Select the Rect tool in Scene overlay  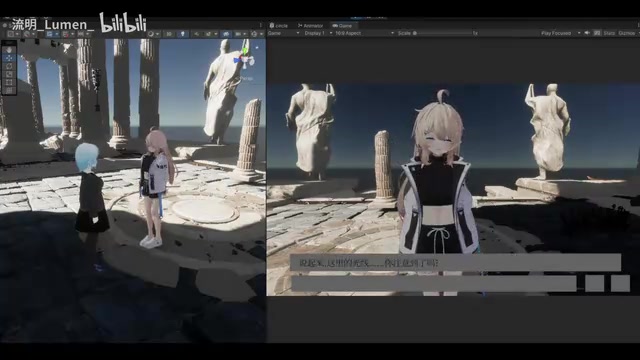(x=9, y=82)
